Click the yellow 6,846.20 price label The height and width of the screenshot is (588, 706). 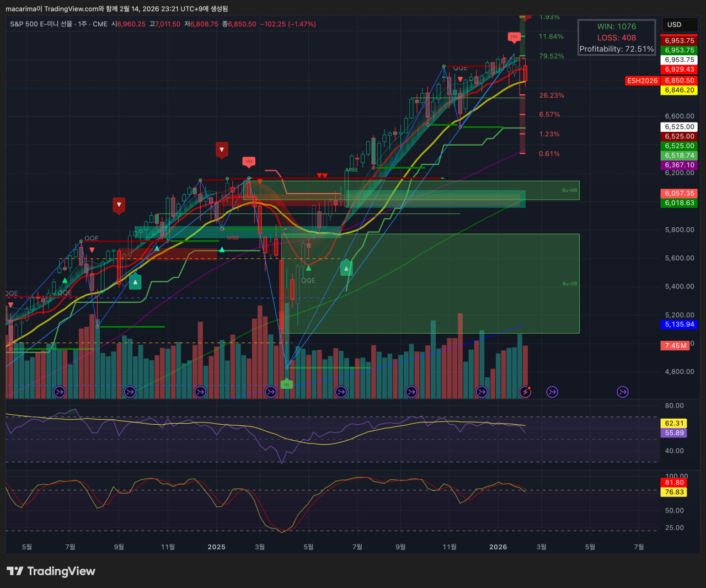[679, 90]
